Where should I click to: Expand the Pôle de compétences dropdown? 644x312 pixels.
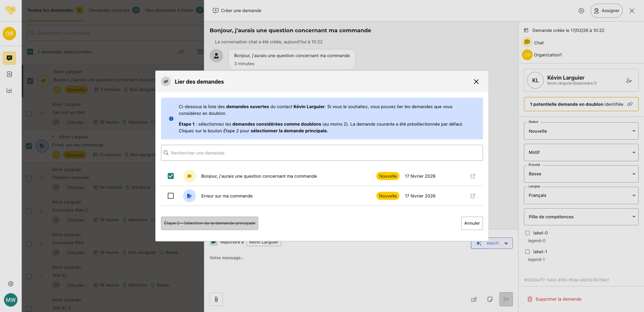point(581,217)
